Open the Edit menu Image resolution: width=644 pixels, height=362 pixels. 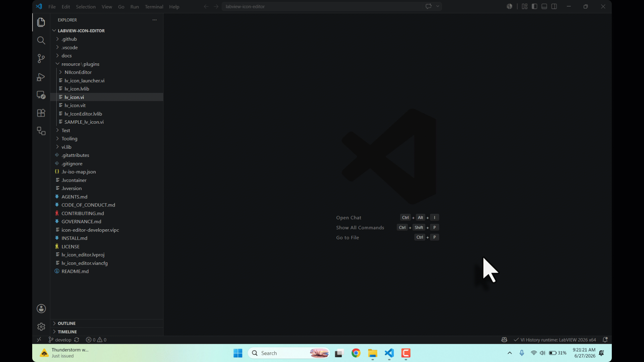66,7
